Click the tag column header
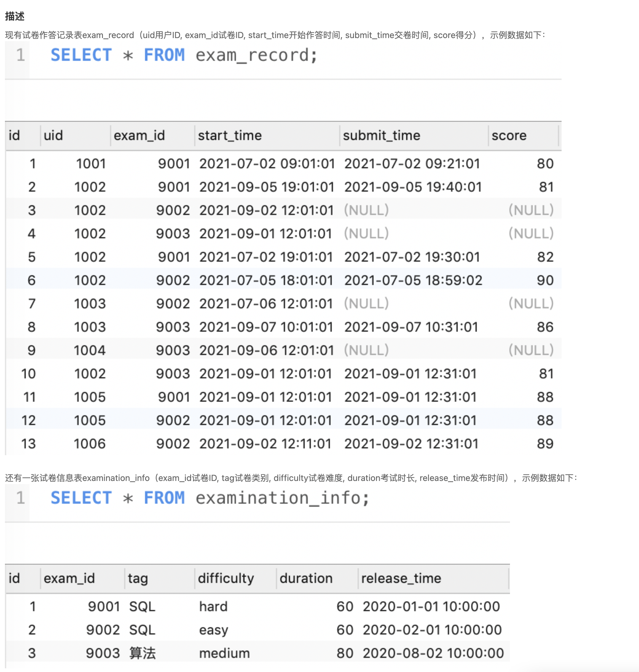The width and height of the screenshot is (639, 672). [x=138, y=578]
